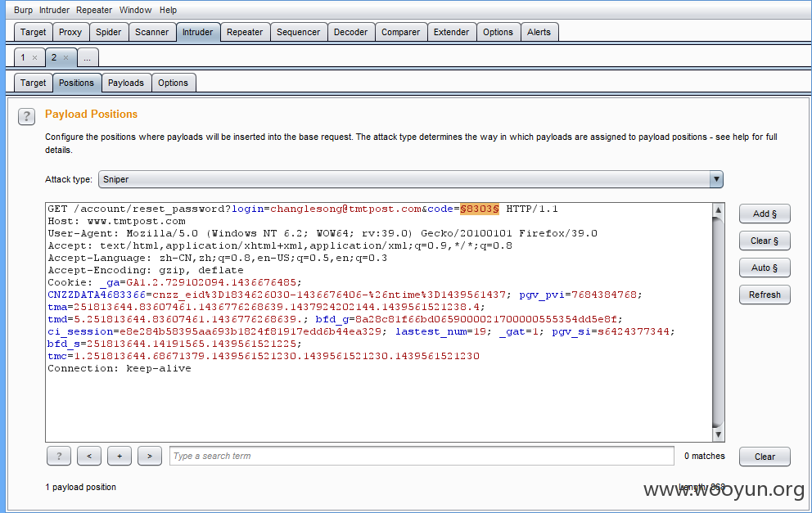Click the search help question button
This screenshot has height=513, width=812.
pyautogui.click(x=59, y=456)
